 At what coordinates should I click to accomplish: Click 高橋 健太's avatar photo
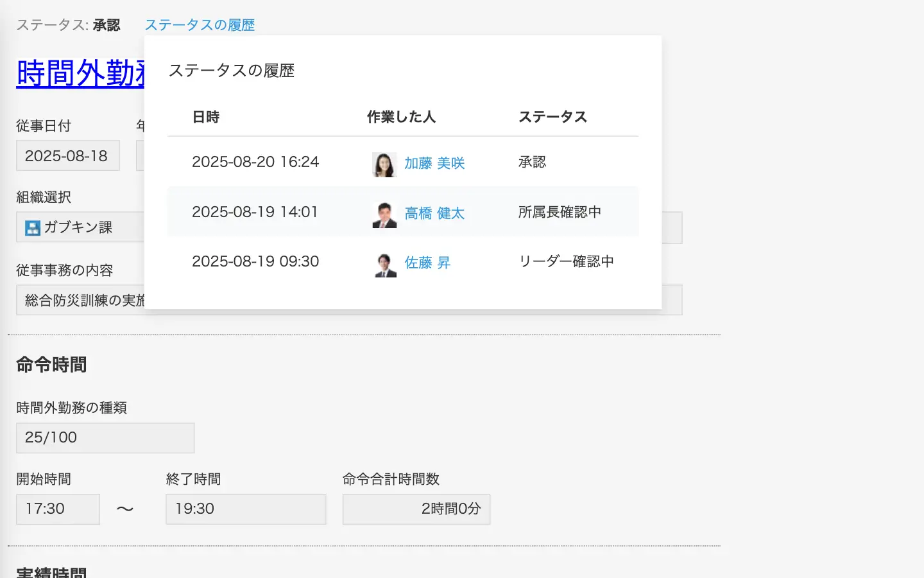tap(384, 215)
